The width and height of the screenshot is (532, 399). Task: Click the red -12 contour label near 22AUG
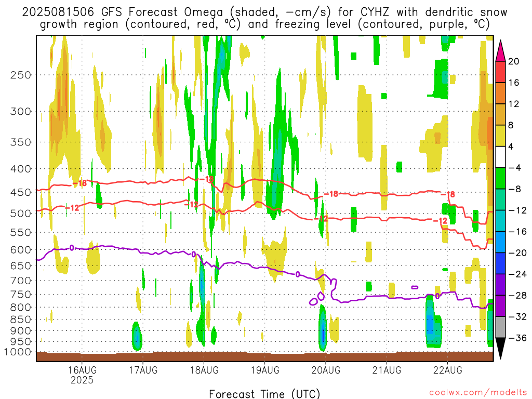tap(440, 221)
